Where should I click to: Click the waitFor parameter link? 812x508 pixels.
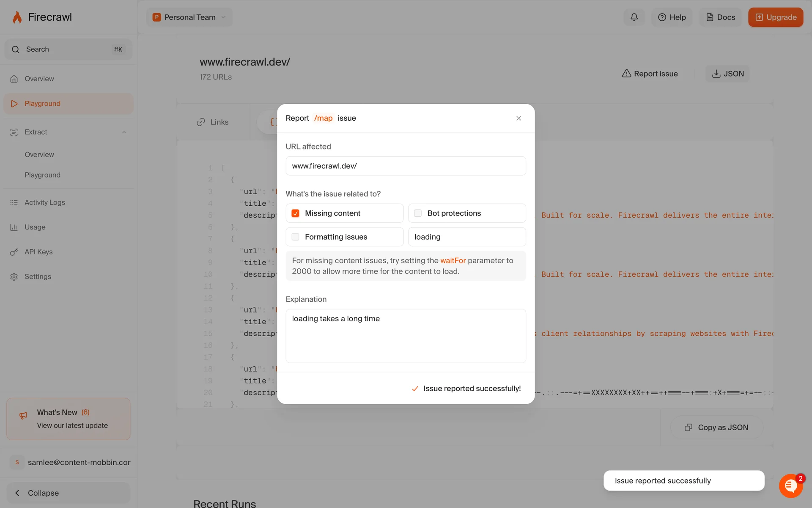[x=453, y=261]
